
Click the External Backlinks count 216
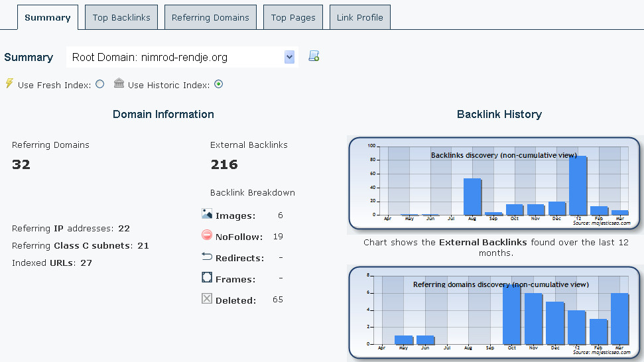point(224,164)
